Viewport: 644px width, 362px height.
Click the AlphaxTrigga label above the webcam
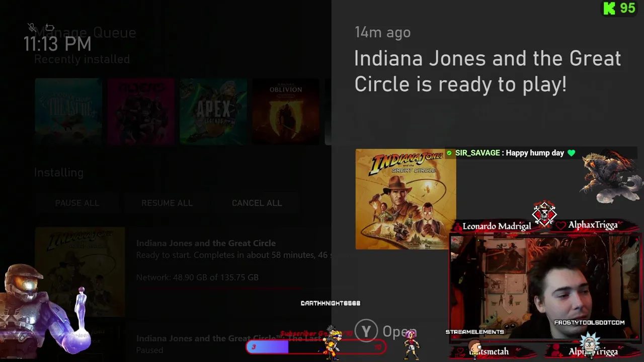[592, 225]
